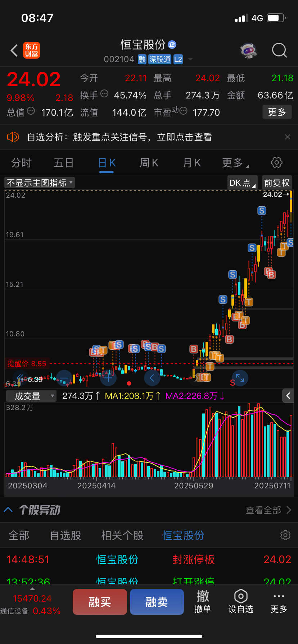Tap the 企 badge beside the stock name

(x=172, y=45)
